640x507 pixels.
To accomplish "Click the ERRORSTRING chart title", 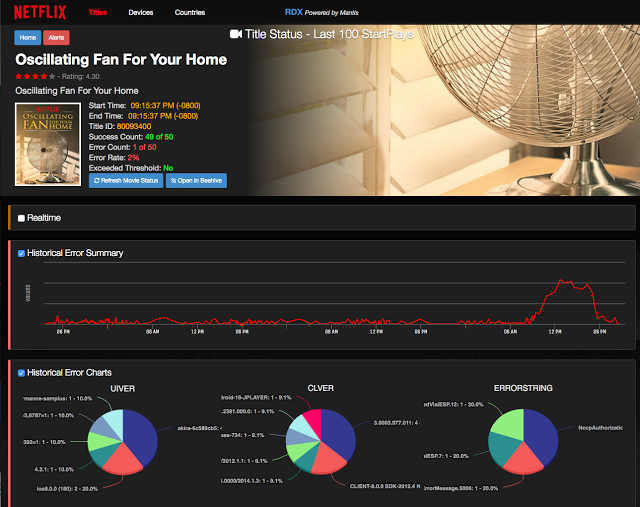I will (523, 388).
